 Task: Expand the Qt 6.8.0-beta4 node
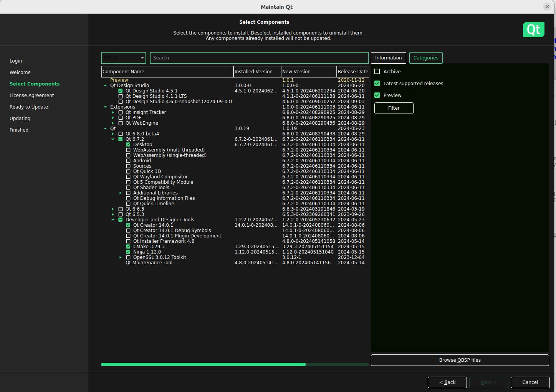pos(113,134)
